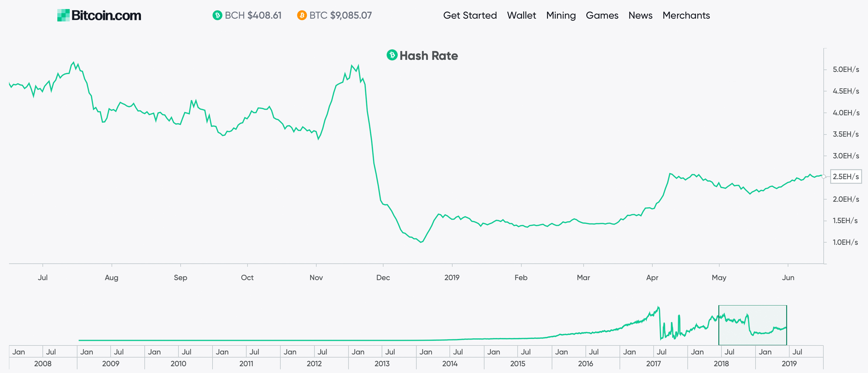This screenshot has width=868, height=373.
Task: Click the Jun label on the main x-axis
Action: (x=788, y=278)
